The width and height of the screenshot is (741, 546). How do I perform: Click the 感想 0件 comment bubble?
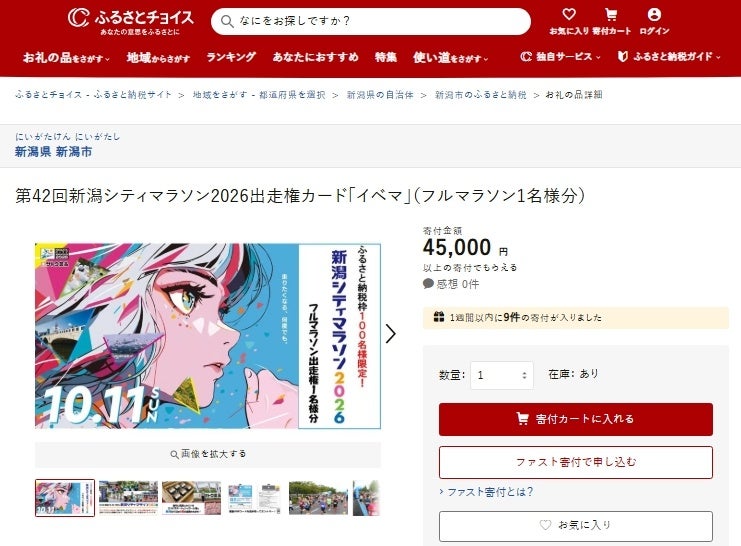tap(451, 284)
